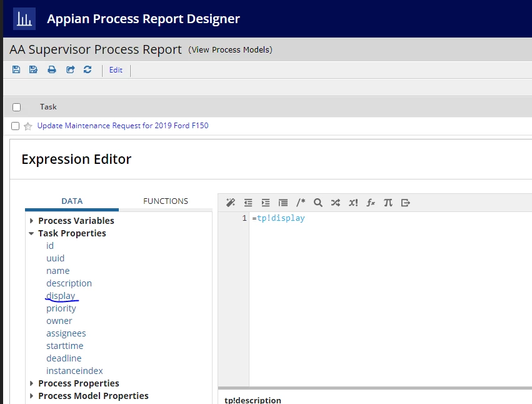Click the Edit link in the toolbar

coord(116,70)
